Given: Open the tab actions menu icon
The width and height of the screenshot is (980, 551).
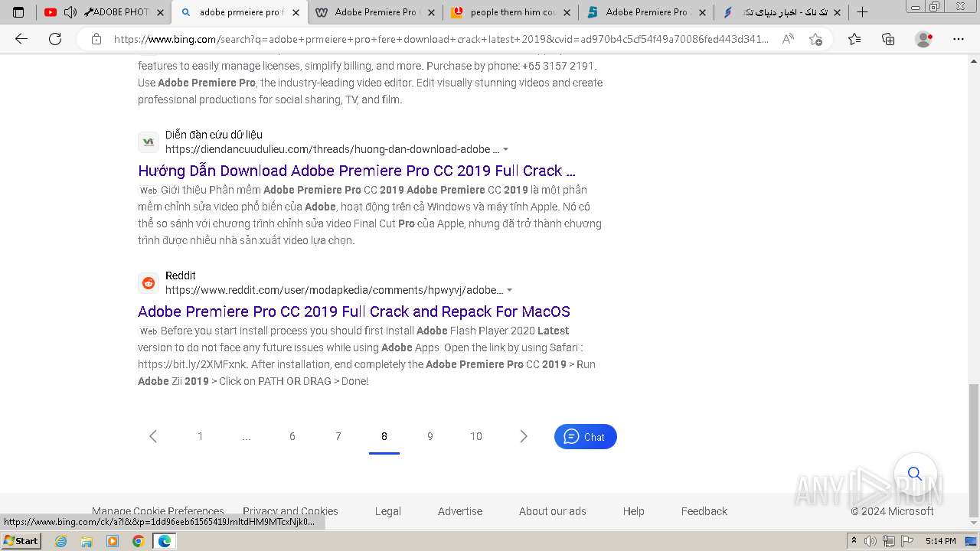Looking at the screenshot, I should tap(18, 12).
